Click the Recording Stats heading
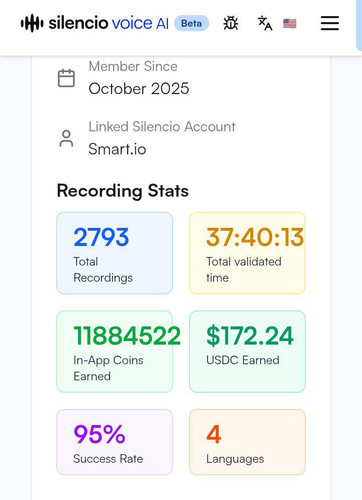 click(x=123, y=191)
